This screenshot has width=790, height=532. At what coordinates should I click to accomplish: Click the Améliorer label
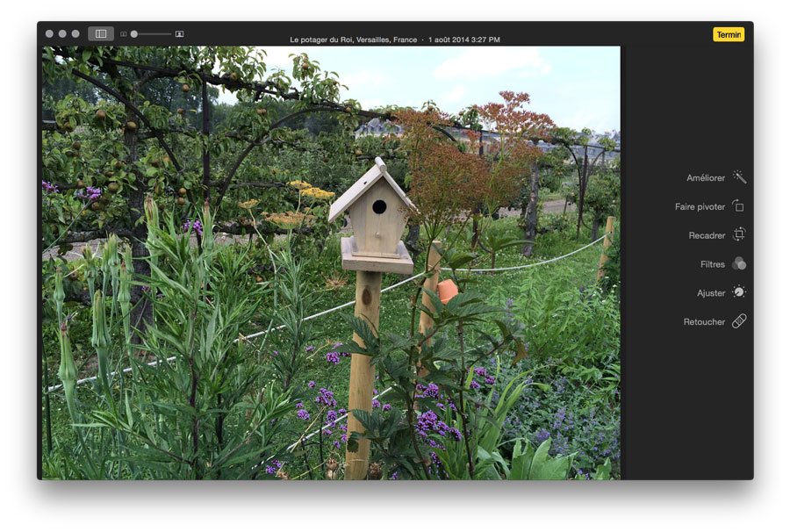click(x=706, y=178)
